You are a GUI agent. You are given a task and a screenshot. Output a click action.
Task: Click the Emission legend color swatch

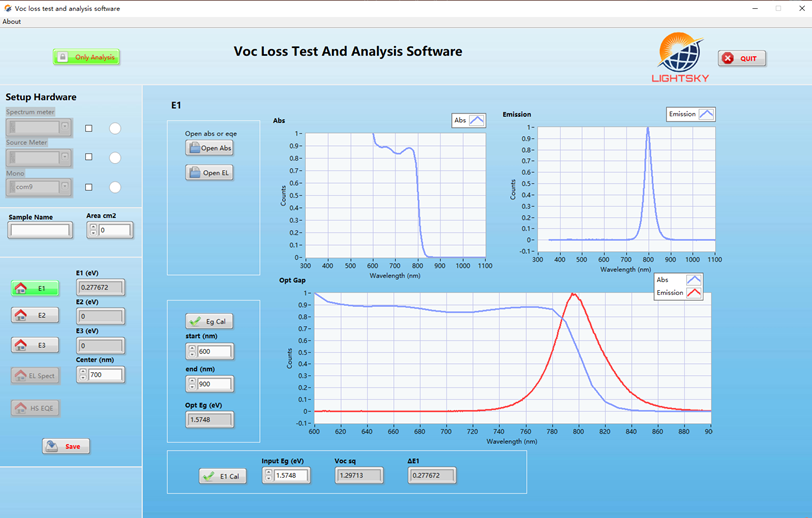pyautogui.click(x=706, y=114)
